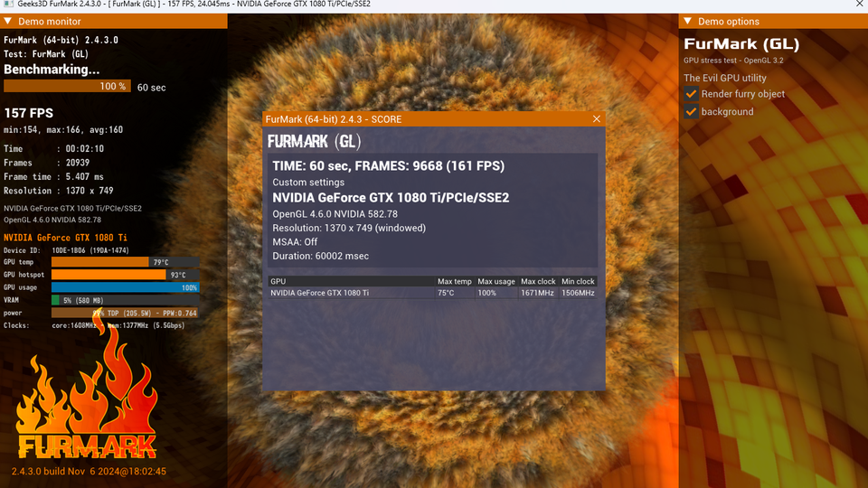Image resolution: width=868 pixels, height=488 pixels.
Task: Select the NVIDIA GeForce GTX 1080 Ti table row
Action: point(432,293)
